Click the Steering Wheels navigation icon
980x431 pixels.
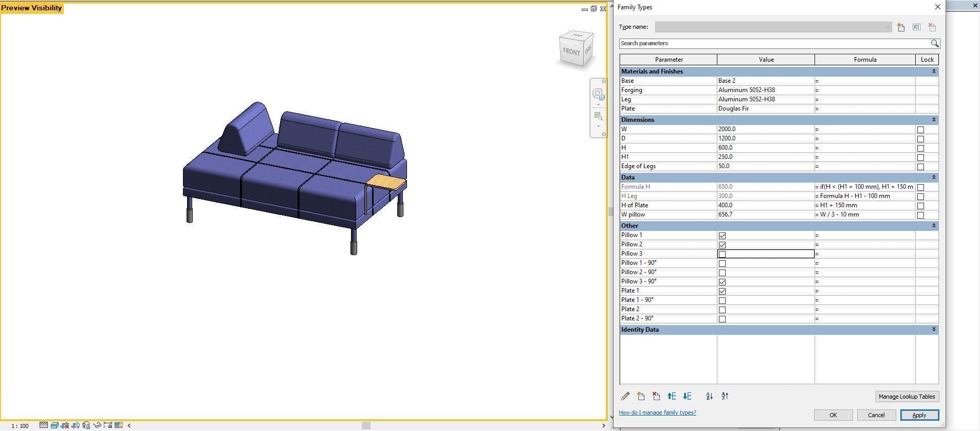coord(598,94)
